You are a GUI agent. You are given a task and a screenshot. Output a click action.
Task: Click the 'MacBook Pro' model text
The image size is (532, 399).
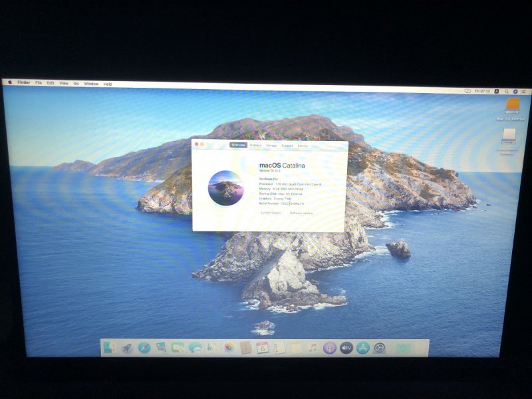click(269, 178)
